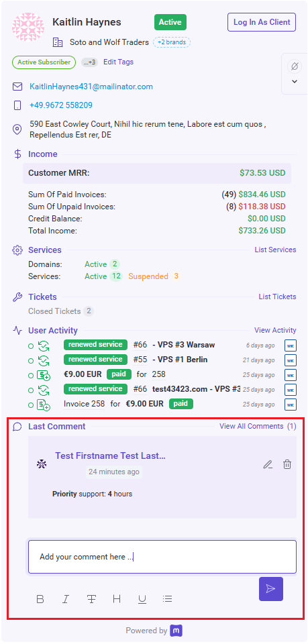Screen dimensions: 308x644
Task: Click the Tickets wrench icon
Action: point(17,297)
